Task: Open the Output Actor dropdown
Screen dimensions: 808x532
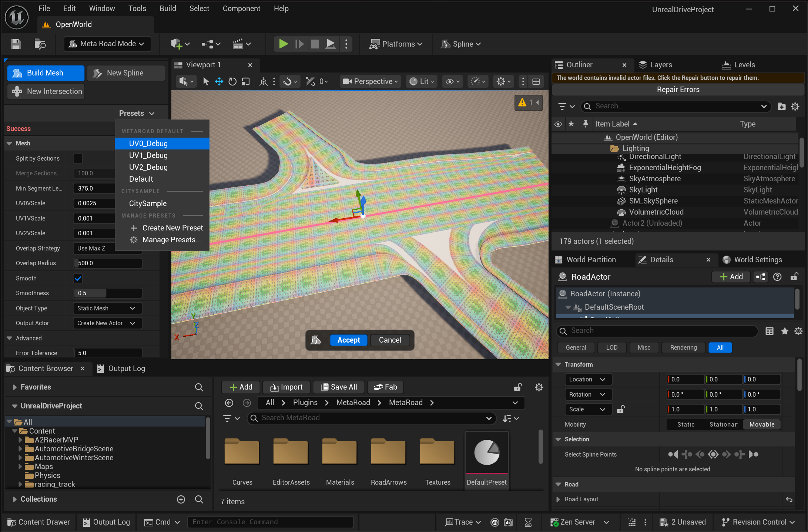Action: pyautogui.click(x=107, y=323)
